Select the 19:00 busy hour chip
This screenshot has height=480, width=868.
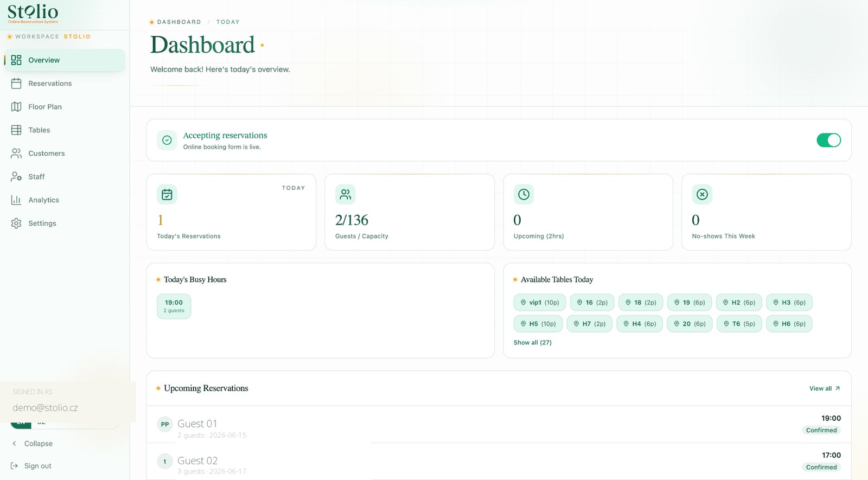click(x=174, y=306)
